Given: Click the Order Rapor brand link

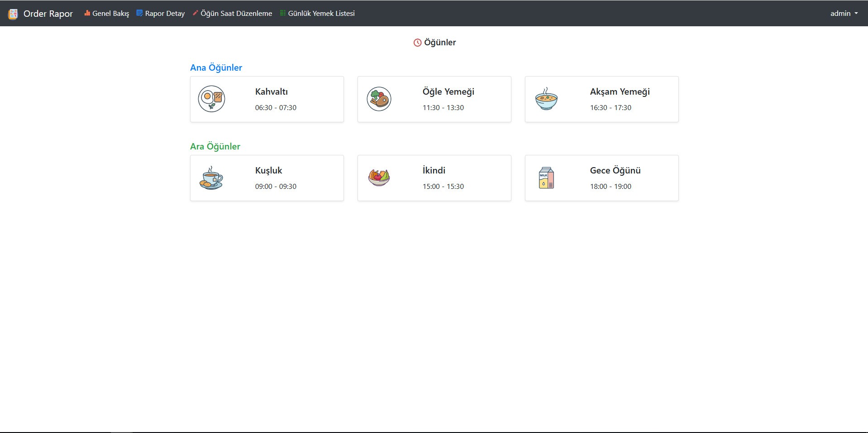Looking at the screenshot, I should click(48, 14).
